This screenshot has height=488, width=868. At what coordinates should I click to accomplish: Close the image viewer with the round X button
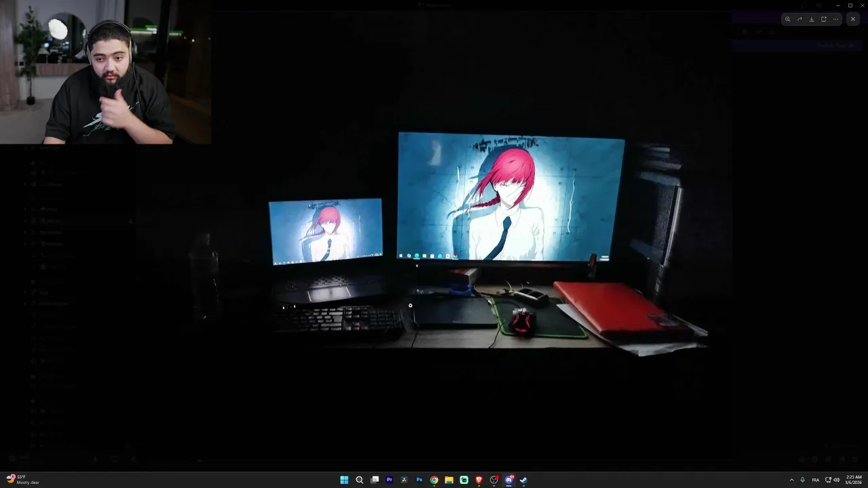pyautogui.click(x=853, y=19)
